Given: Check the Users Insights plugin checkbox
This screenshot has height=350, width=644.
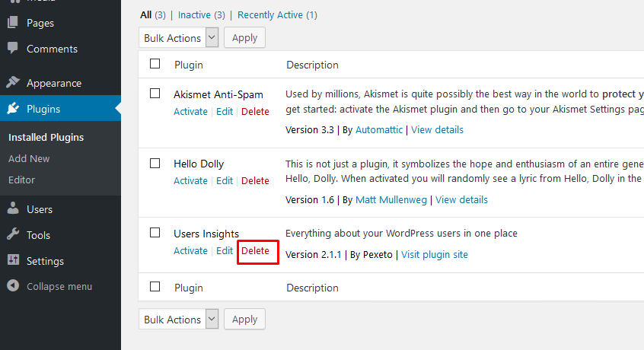Looking at the screenshot, I should [155, 233].
